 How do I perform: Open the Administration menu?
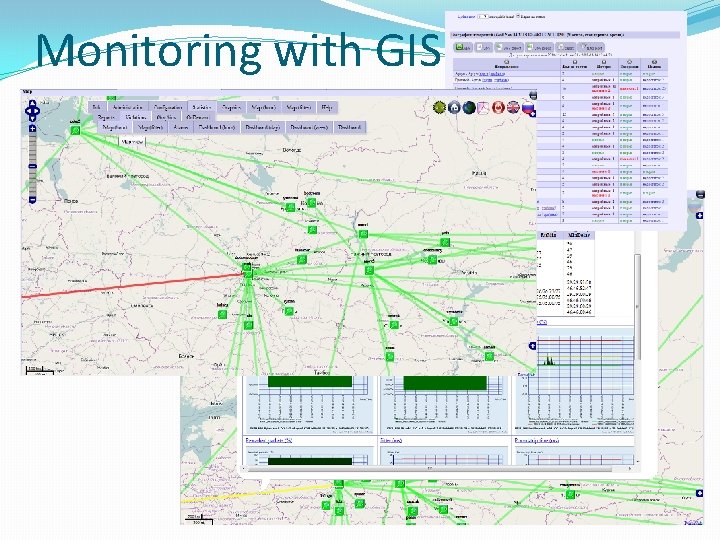(x=128, y=107)
